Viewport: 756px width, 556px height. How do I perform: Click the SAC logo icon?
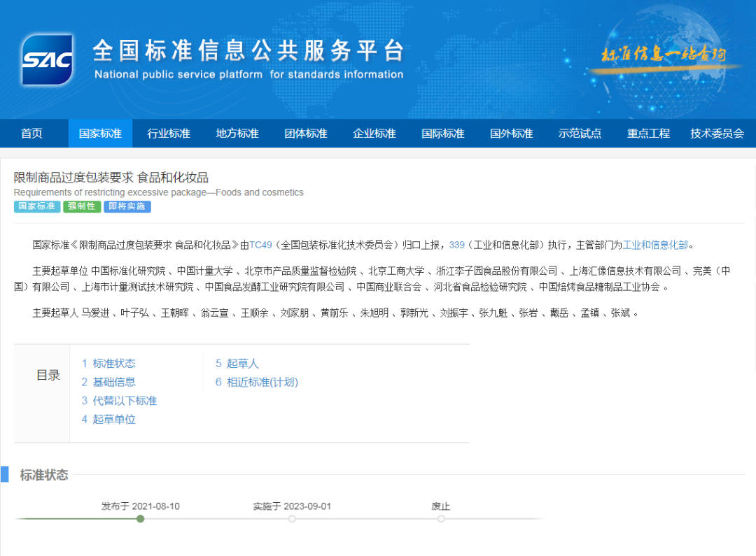click(x=46, y=60)
